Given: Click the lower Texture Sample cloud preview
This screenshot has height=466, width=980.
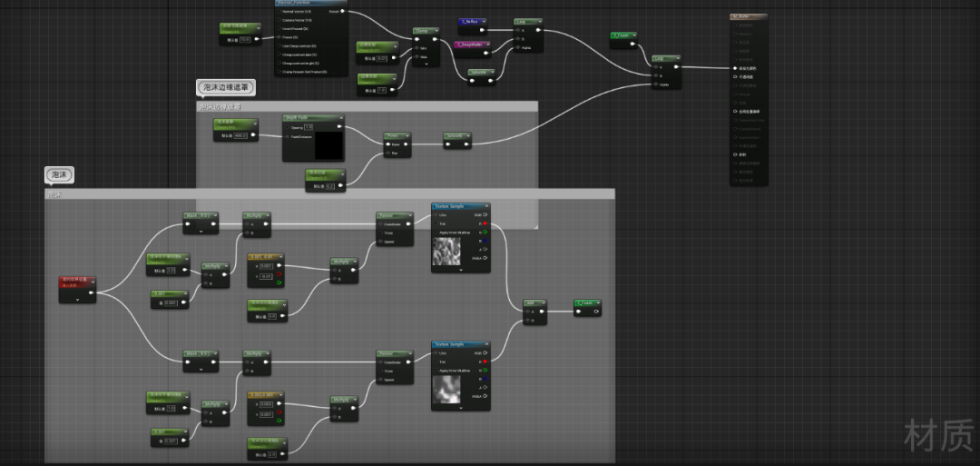Looking at the screenshot, I should (446, 389).
